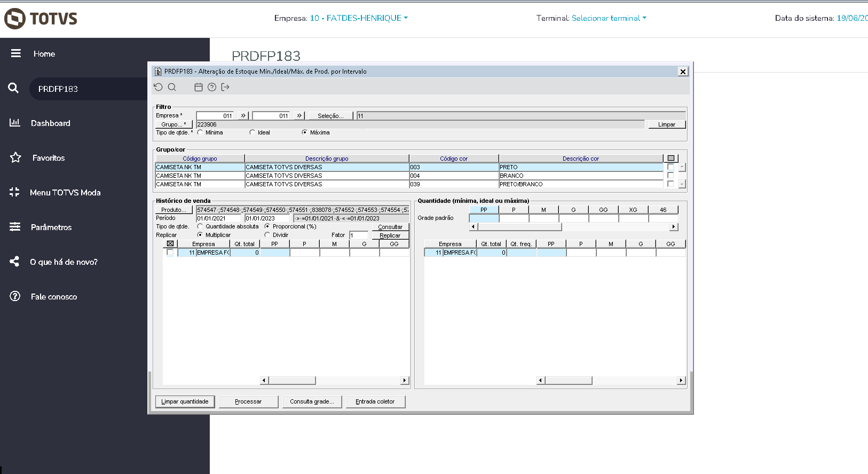Open O que há de novo? item
868x474 pixels.
(x=64, y=262)
